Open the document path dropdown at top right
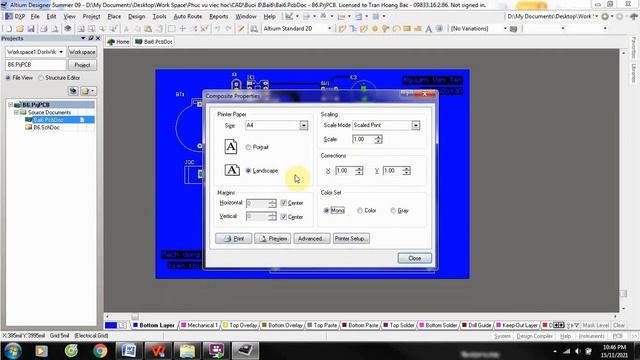Viewport: 640px width, 360px height. click(596, 16)
